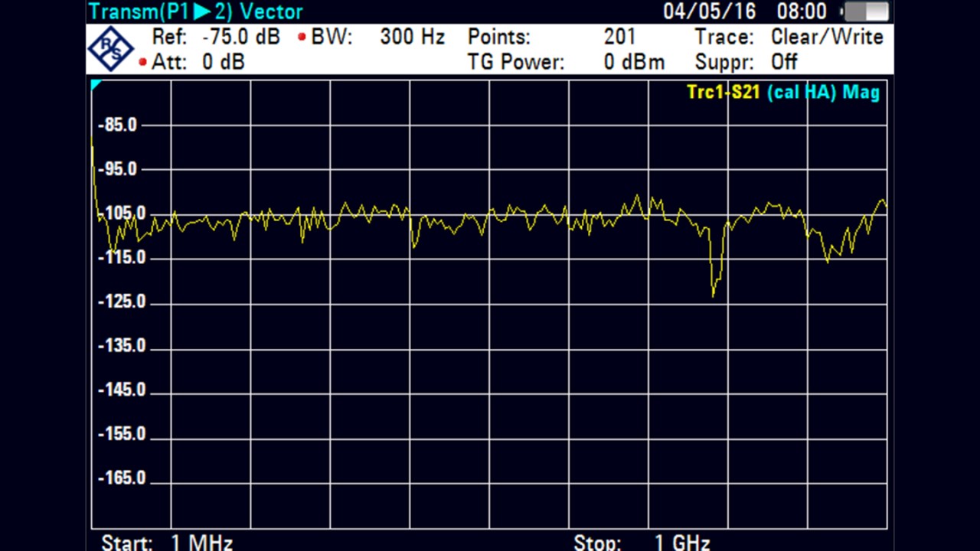
Task: Click the clock time 08:00
Action: (802, 11)
